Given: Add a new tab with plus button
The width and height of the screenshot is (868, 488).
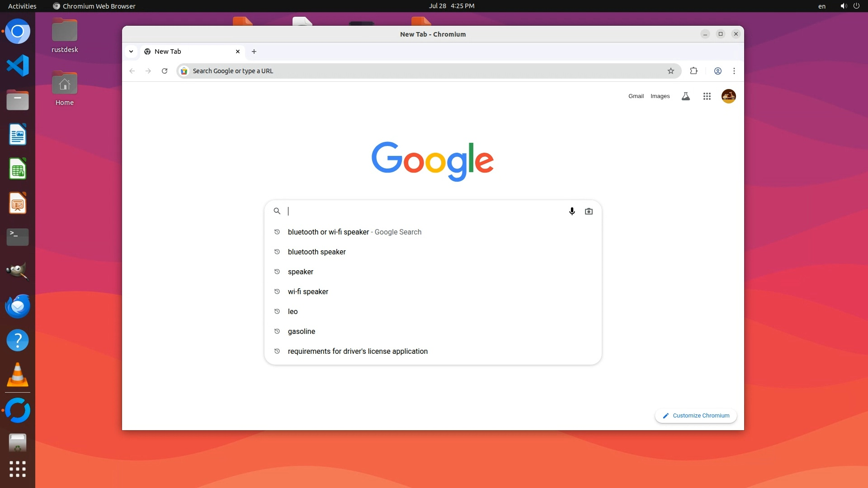Looking at the screenshot, I should pyautogui.click(x=254, y=52).
